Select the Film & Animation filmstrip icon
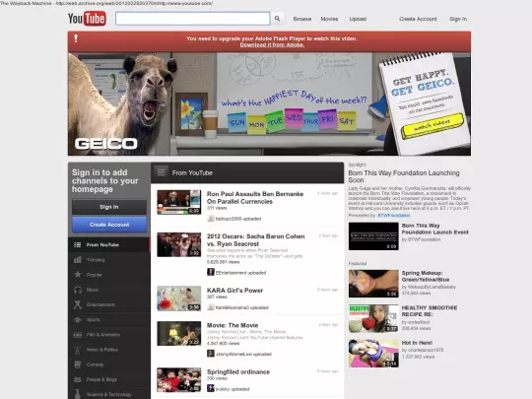Image resolution: width=532 pixels, height=399 pixels. [78, 335]
